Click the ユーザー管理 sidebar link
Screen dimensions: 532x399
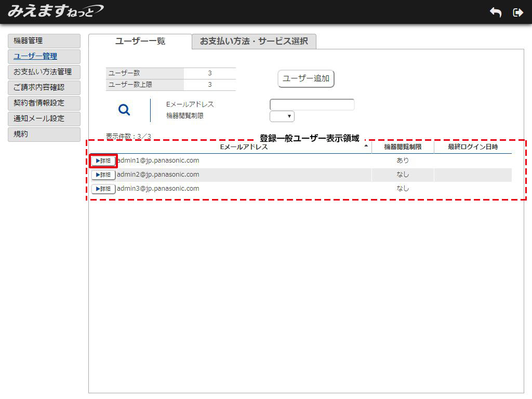point(35,57)
